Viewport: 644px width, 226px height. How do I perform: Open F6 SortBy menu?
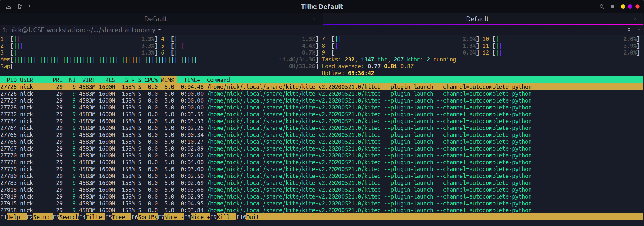(145, 217)
